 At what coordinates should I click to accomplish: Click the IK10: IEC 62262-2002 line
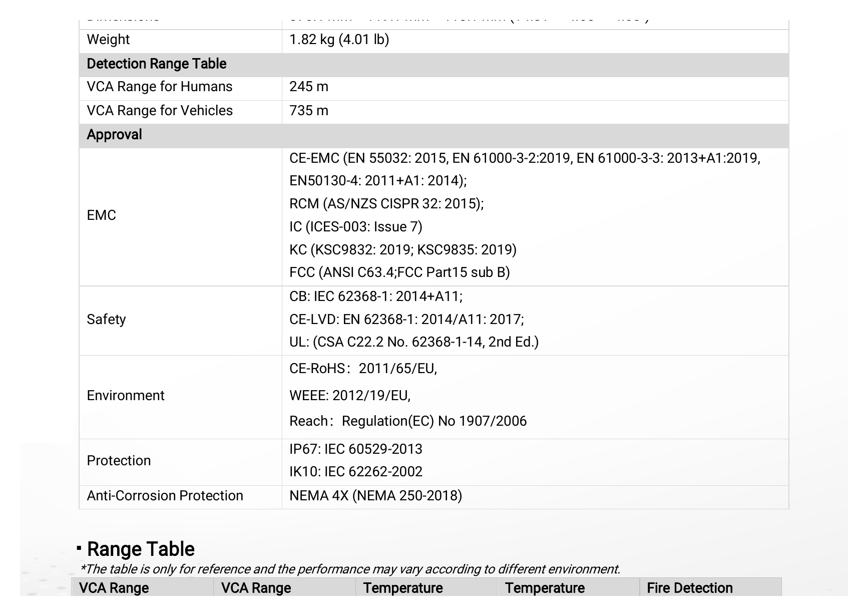(356, 472)
